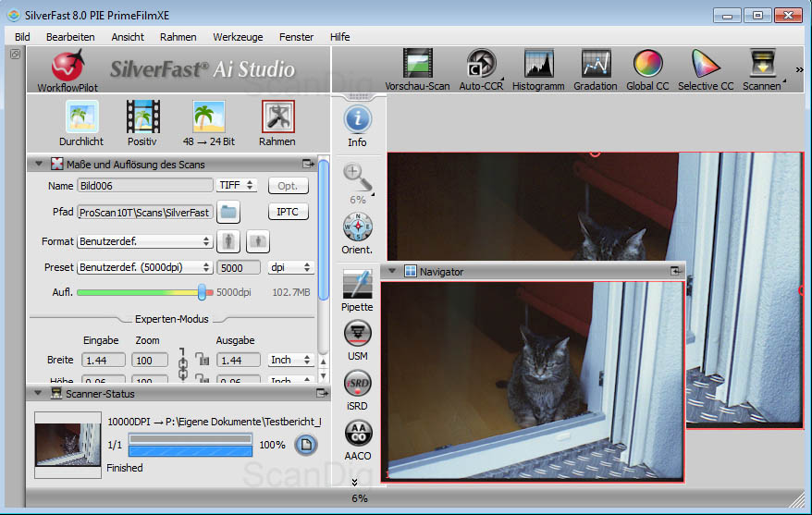The width and height of the screenshot is (812, 515).
Task: Open the Global CC tool
Action: click(647, 70)
